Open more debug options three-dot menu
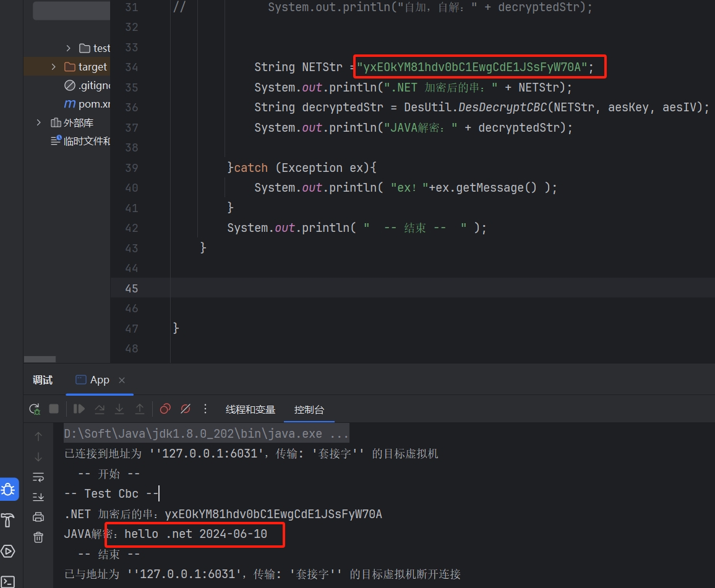Viewport: 715px width, 588px height. click(206, 409)
